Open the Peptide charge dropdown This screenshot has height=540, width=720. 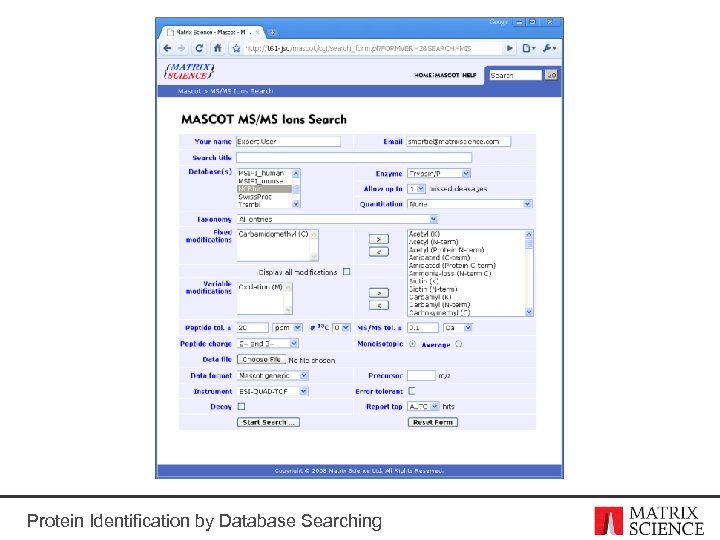click(x=268, y=343)
